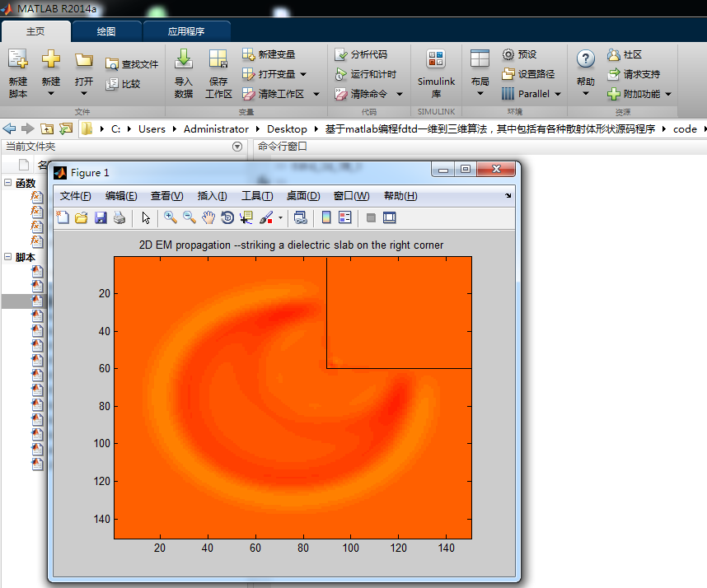Toggle Brush data tool
The height and width of the screenshot is (588, 707).
266,218
